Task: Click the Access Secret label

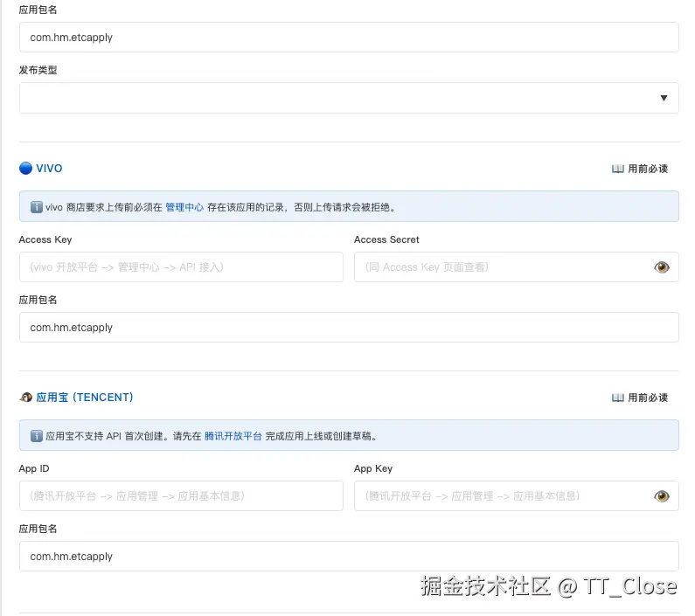Action: click(x=386, y=239)
